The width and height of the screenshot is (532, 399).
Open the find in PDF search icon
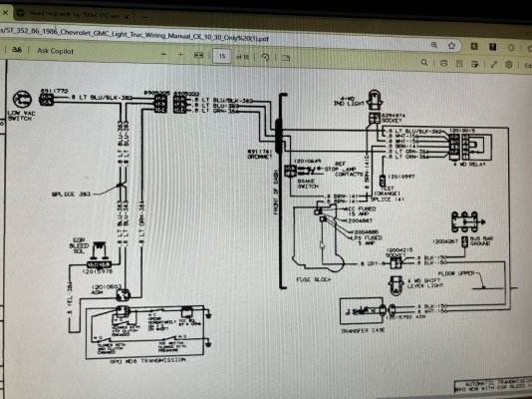tap(424, 62)
